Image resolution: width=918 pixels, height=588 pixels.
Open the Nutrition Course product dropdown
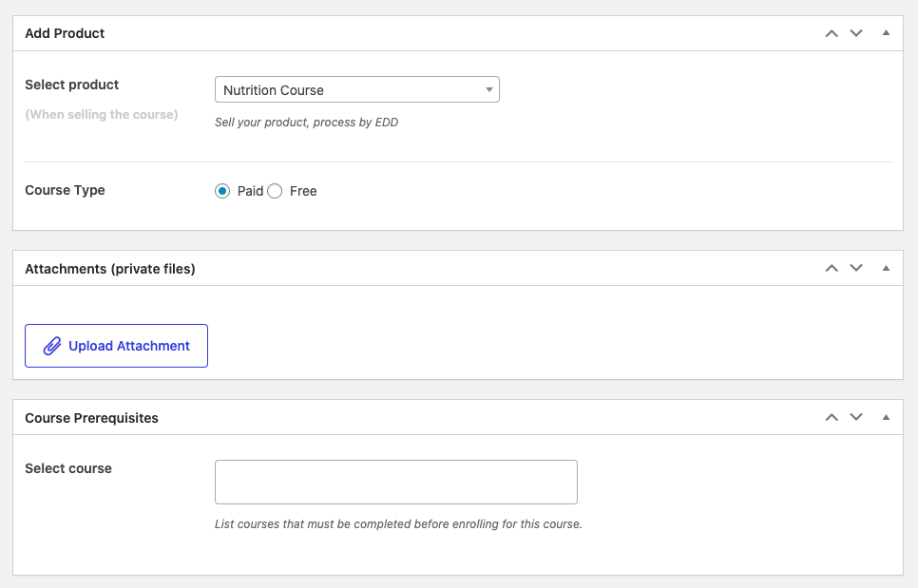click(357, 89)
